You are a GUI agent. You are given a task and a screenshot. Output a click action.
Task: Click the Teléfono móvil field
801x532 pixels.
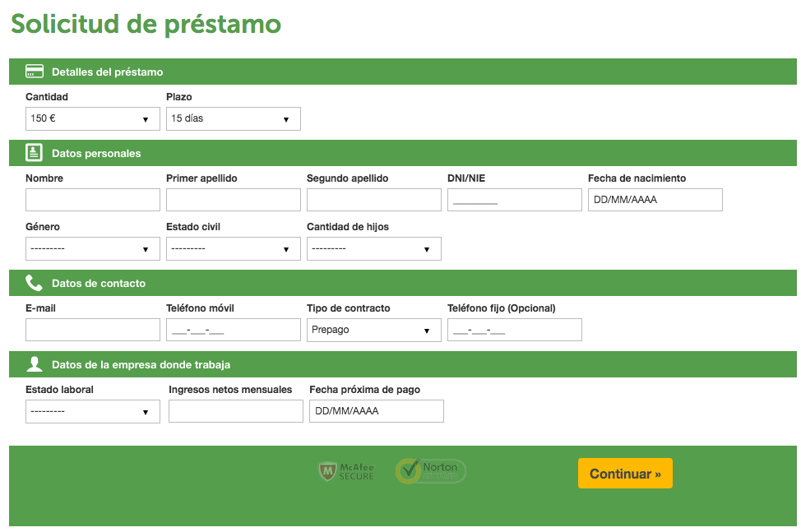click(x=233, y=330)
